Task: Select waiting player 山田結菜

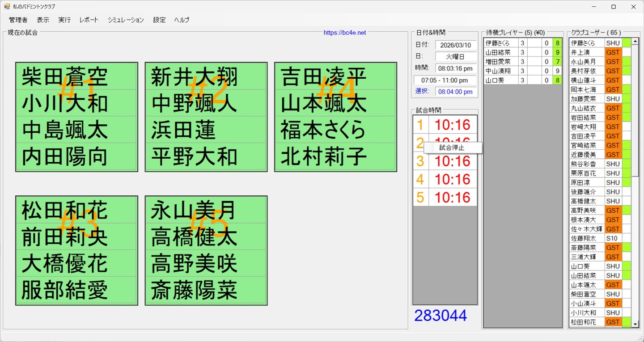Action: point(501,52)
